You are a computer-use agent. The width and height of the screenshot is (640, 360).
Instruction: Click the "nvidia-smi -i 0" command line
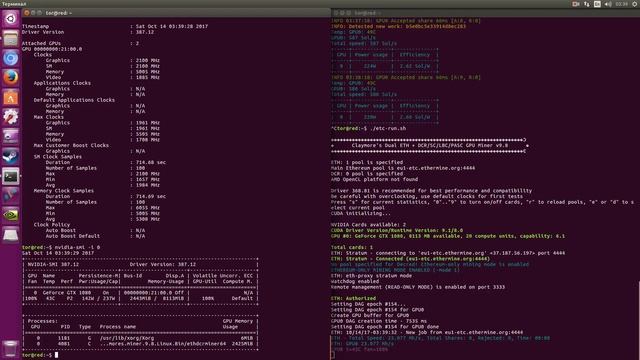61,247
